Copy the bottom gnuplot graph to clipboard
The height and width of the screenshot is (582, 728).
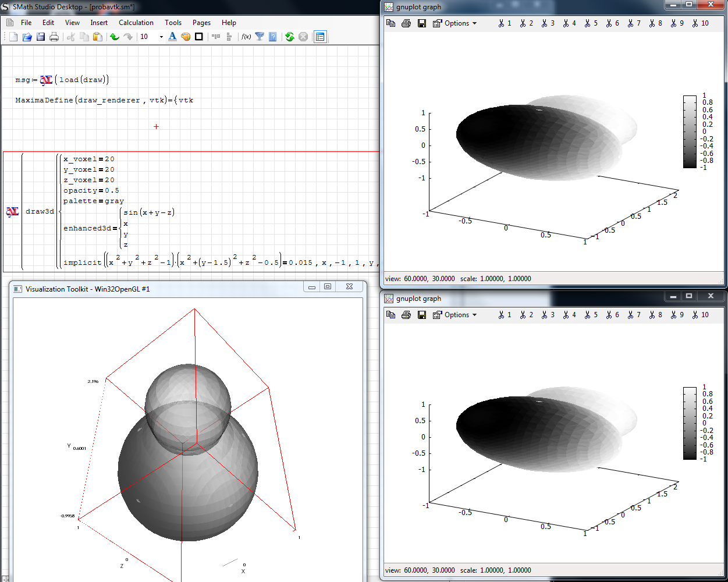(391, 315)
